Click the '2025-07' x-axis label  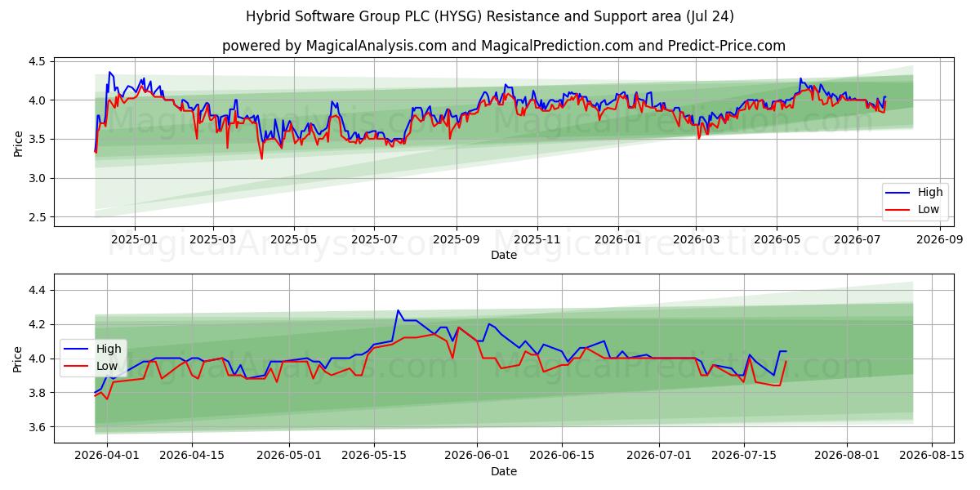(373, 239)
